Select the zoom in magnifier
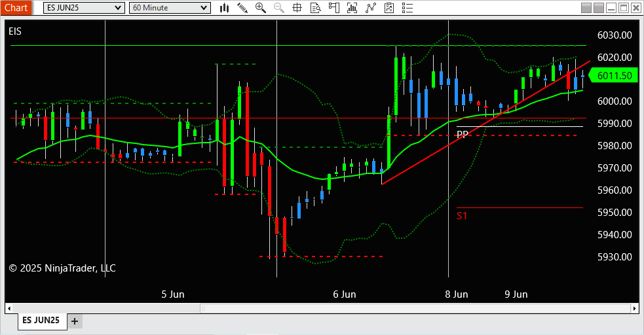Image resolution: width=644 pixels, height=335 pixels. [260, 8]
